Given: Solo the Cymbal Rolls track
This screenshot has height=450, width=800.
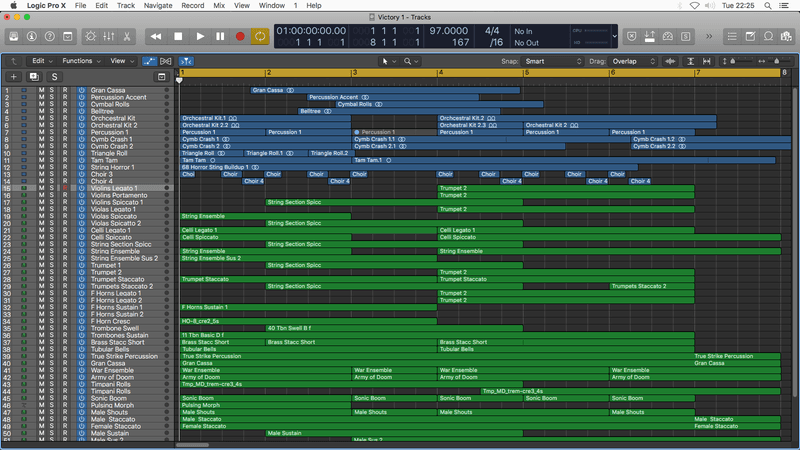Looking at the screenshot, I should click(52, 104).
